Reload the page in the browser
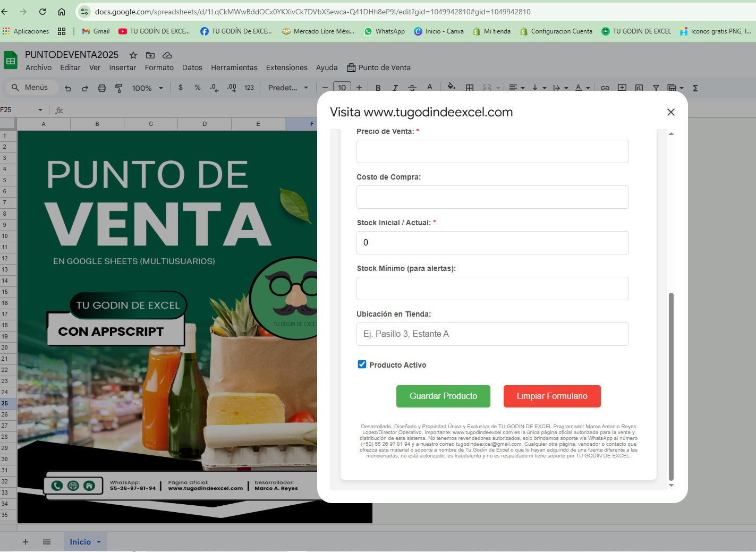Image resolution: width=756 pixels, height=552 pixels. tap(43, 12)
